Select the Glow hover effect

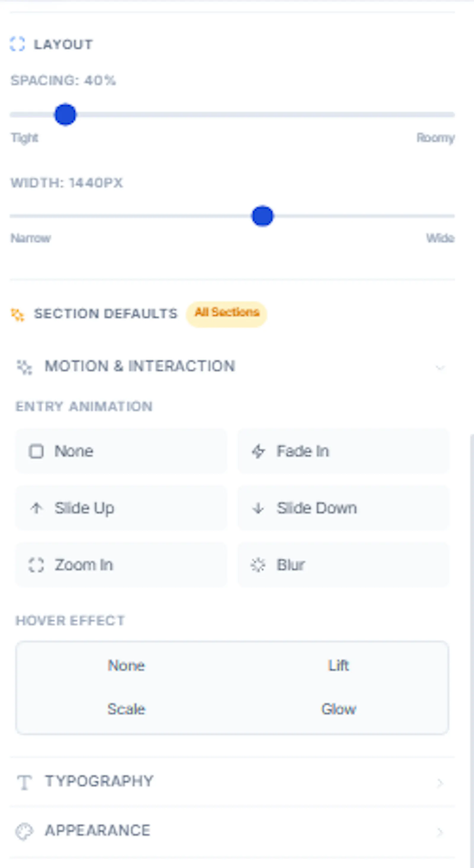[338, 709]
